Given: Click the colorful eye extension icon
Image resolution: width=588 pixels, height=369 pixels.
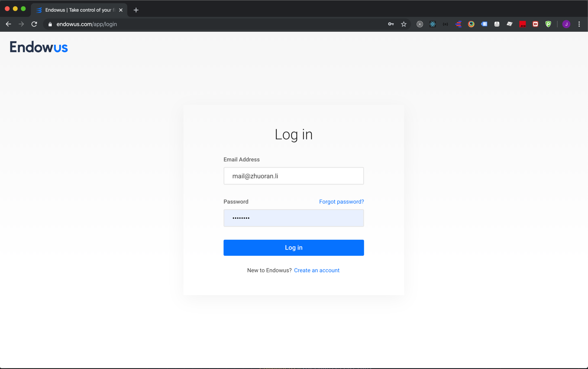Looking at the screenshot, I should [x=471, y=24].
